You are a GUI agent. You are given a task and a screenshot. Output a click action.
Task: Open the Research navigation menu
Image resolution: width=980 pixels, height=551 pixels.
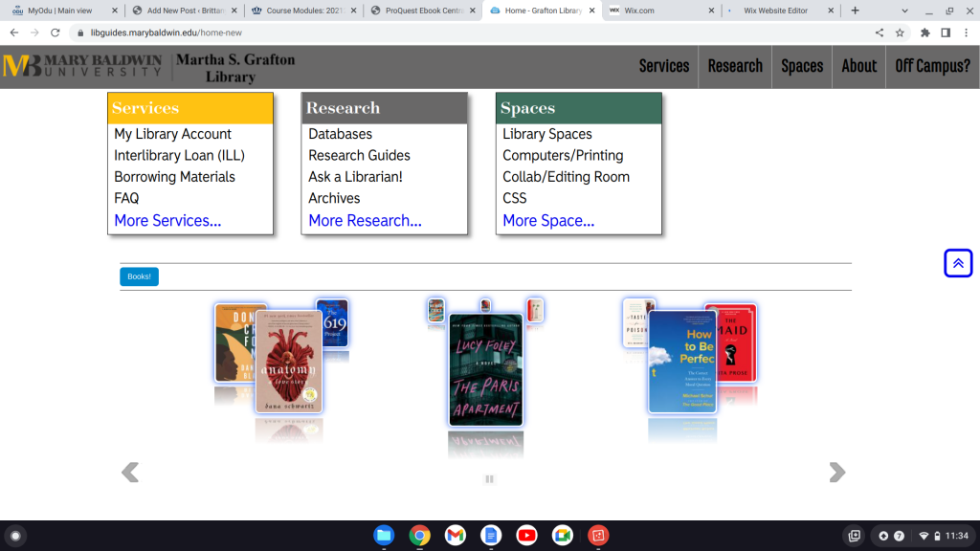(x=735, y=66)
